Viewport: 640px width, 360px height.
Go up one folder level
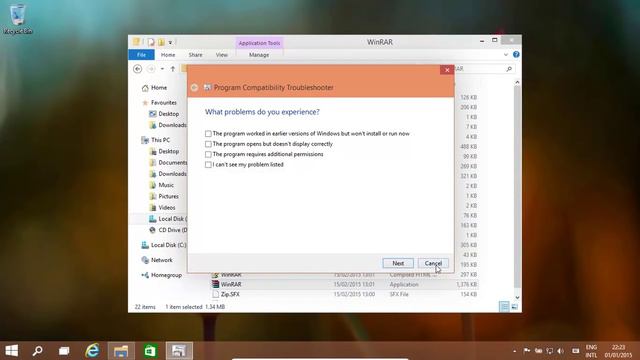tap(173, 69)
